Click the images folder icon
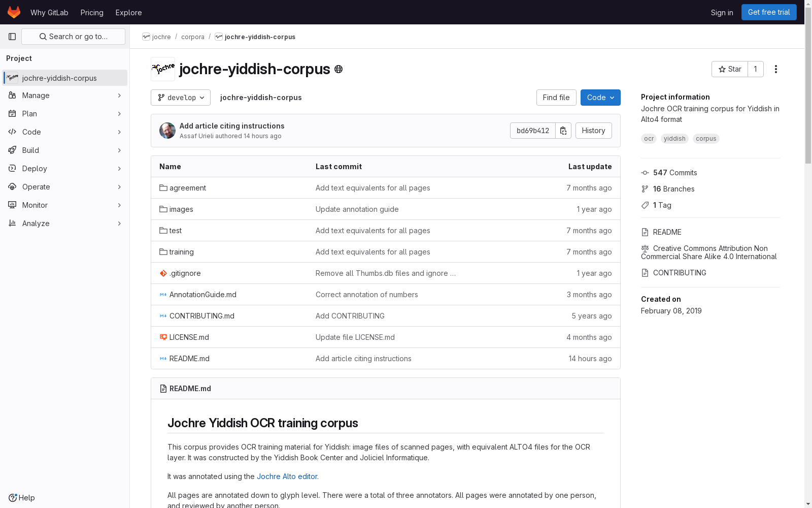The height and width of the screenshot is (508, 812). click(x=163, y=209)
